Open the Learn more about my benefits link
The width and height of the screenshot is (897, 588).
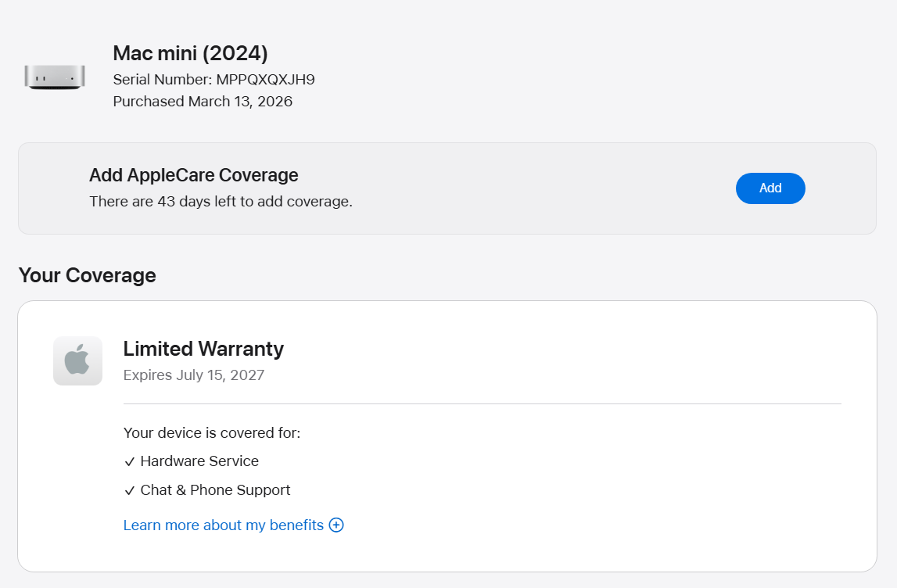pos(224,525)
